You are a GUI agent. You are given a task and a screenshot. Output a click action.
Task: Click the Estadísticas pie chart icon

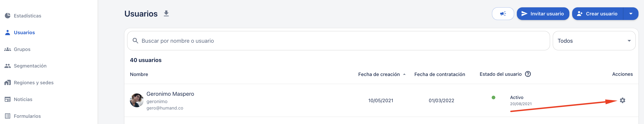pyautogui.click(x=8, y=16)
